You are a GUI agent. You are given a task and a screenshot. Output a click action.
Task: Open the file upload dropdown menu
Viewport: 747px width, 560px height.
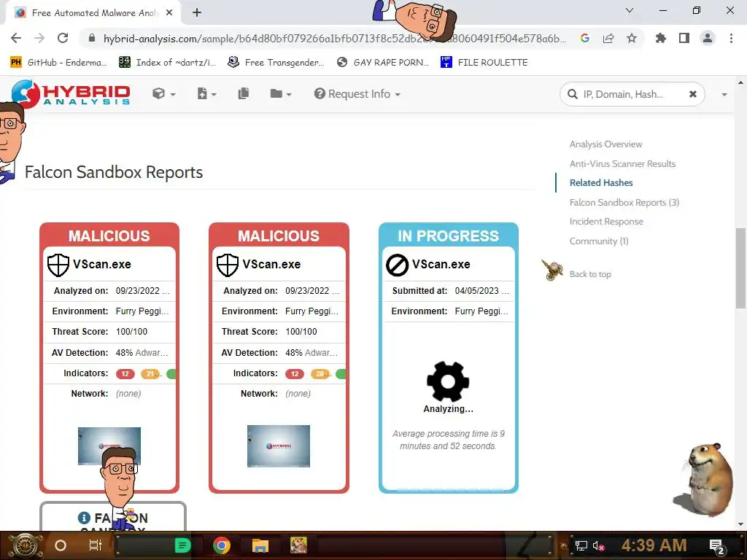tap(206, 94)
